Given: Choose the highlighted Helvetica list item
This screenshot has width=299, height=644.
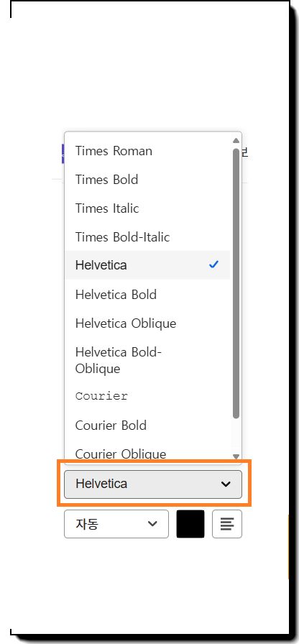Looking at the screenshot, I should (x=147, y=265).
